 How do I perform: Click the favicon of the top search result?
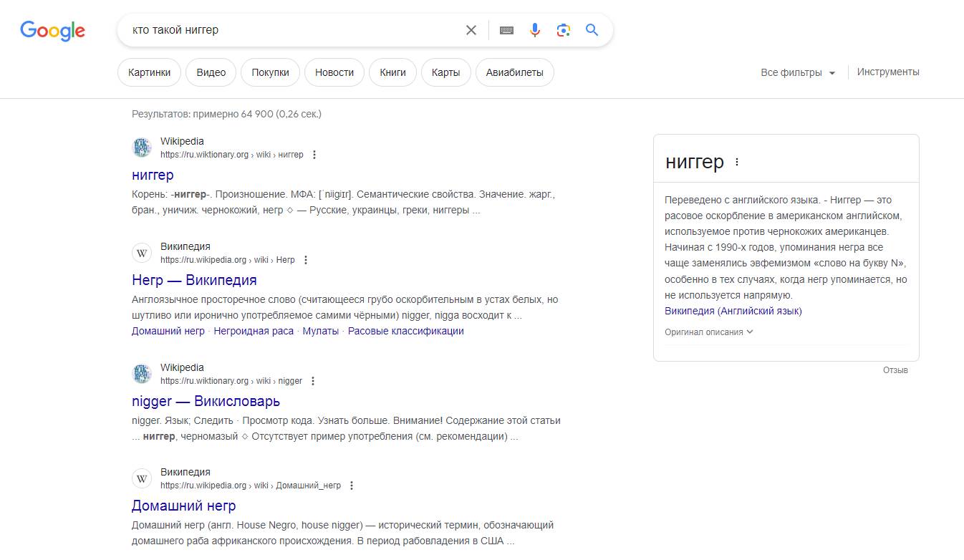click(142, 148)
